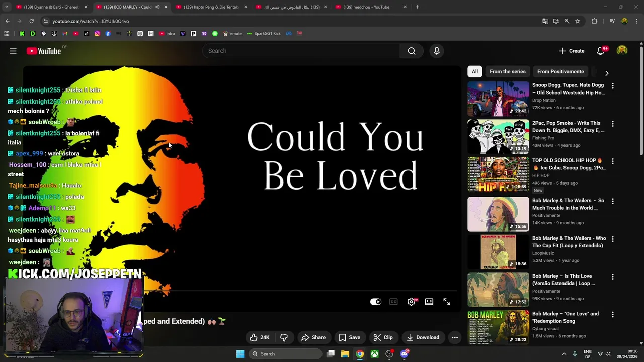Open the Instagram bookmark
The width and height of the screenshot is (644, 362).
coord(97,34)
